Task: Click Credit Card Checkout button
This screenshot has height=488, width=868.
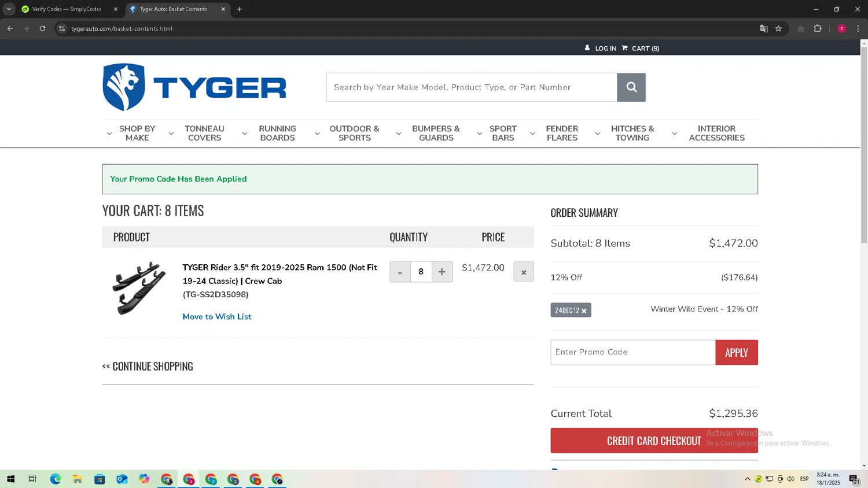Action: click(654, 441)
